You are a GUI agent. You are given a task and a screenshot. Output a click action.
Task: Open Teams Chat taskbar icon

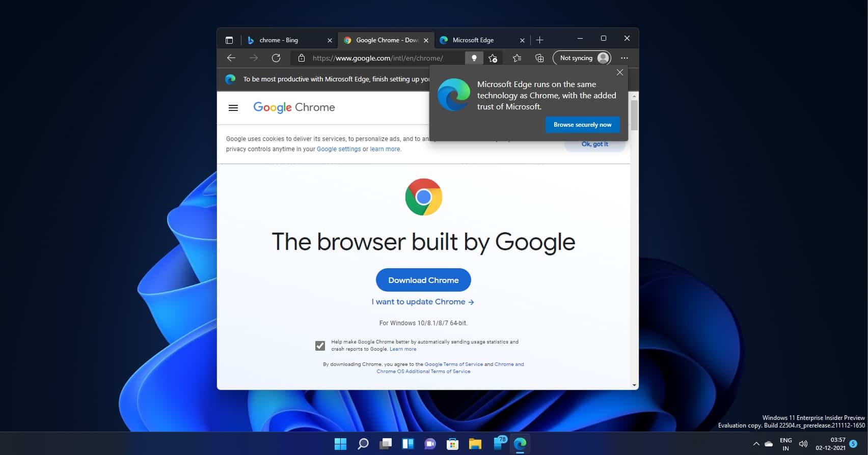pyautogui.click(x=430, y=444)
